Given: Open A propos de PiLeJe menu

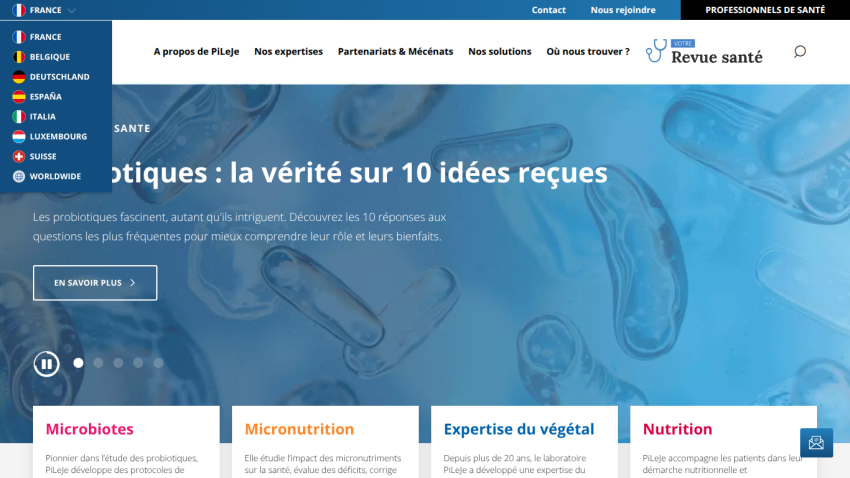Looking at the screenshot, I should [x=196, y=51].
